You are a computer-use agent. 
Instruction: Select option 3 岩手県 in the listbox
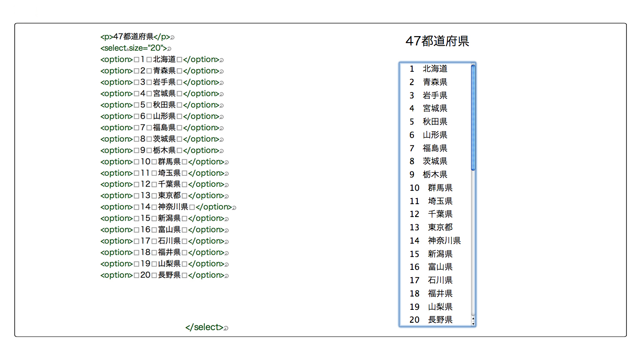[435, 95]
